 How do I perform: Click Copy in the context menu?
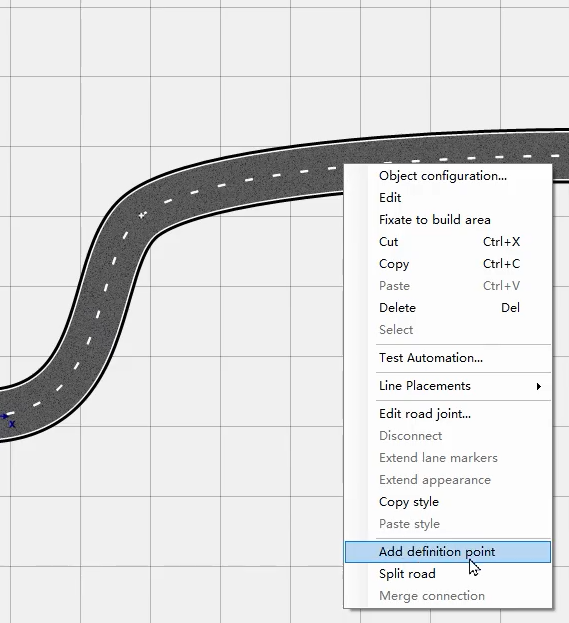448,263
